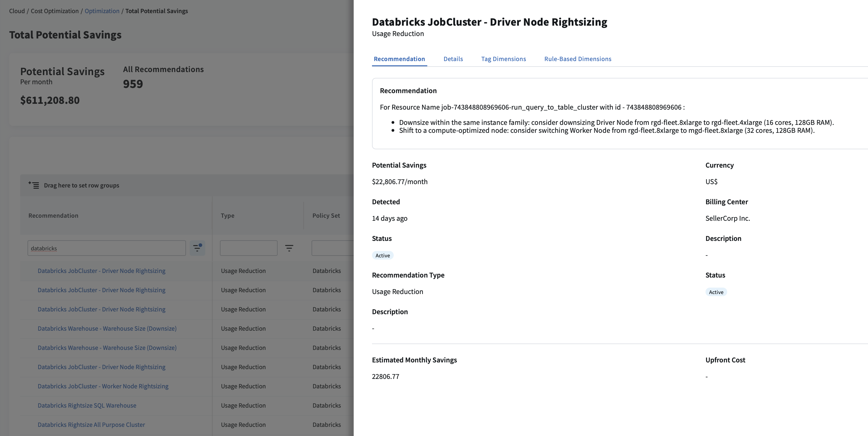Open Databricks JobCluster - Worker Node Rightsizing link

point(103,386)
